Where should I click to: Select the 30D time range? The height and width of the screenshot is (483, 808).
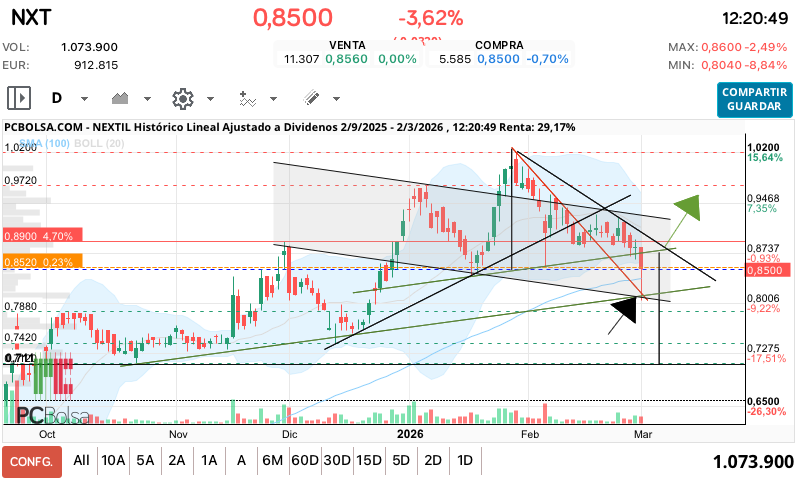point(337,460)
